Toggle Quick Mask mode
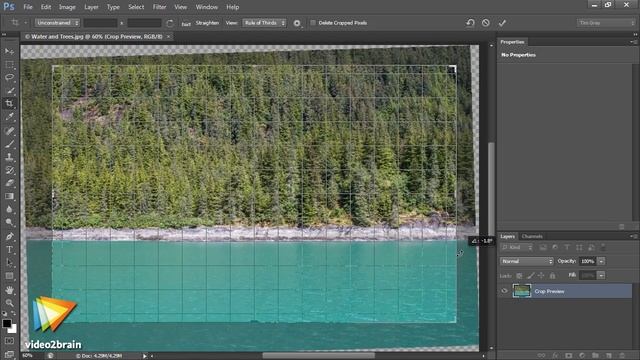The width and height of the screenshot is (640, 360). [x=9, y=341]
